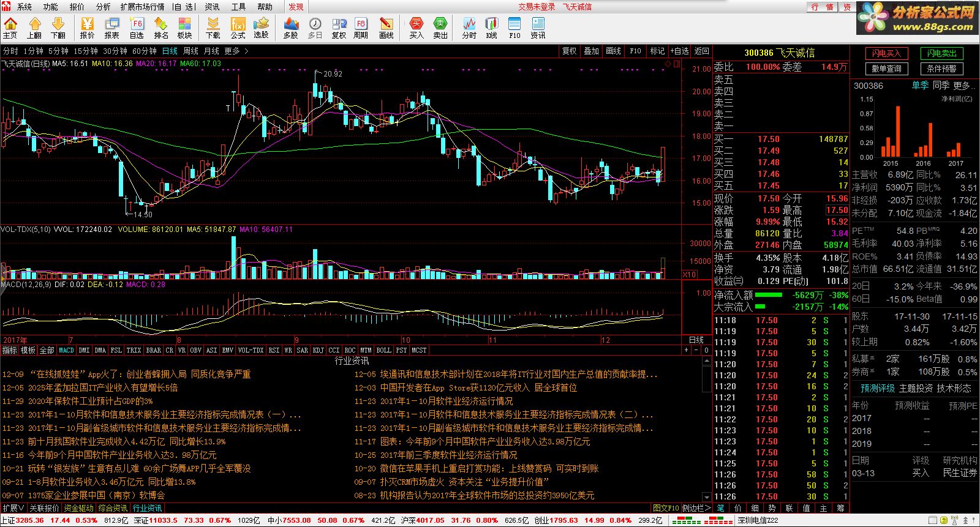Click the 闪电买入 button
This screenshot has width=980, height=527.
coord(887,54)
